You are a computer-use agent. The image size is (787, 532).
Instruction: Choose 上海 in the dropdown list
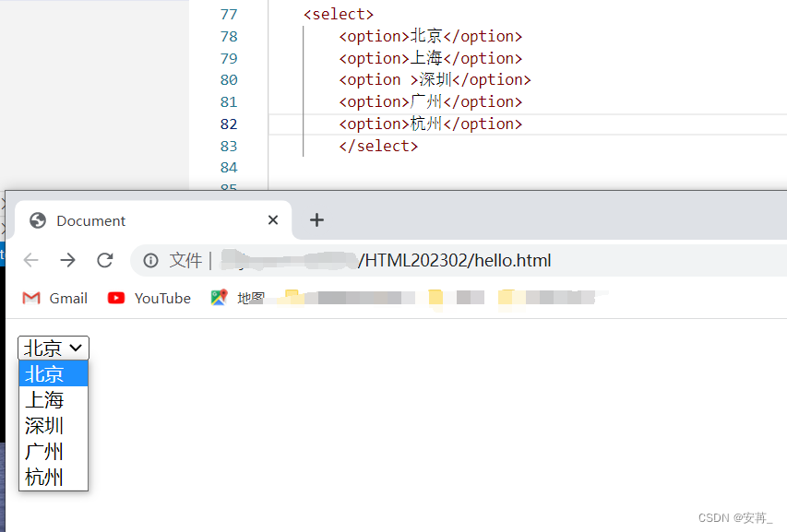click(x=54, y=399)
